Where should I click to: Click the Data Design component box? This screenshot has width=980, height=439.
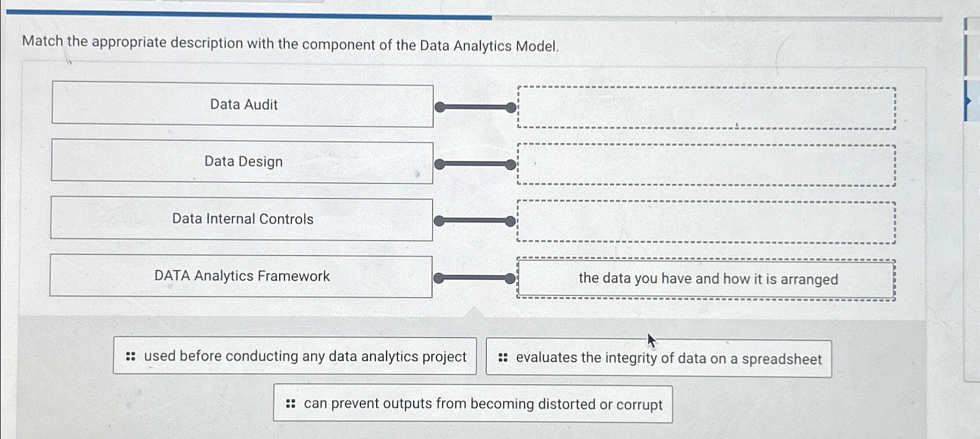(242, 162)
